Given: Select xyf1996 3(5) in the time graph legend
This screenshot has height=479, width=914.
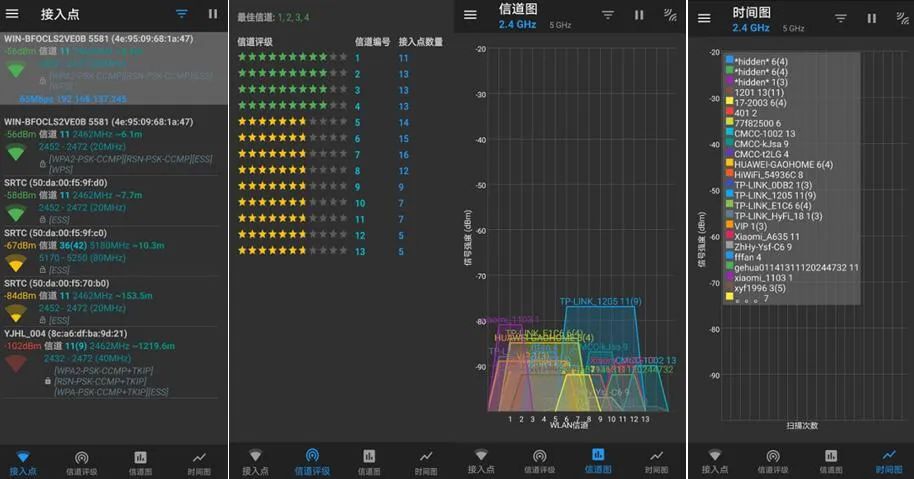Looking at the screenshot, I should coord(760,288).
